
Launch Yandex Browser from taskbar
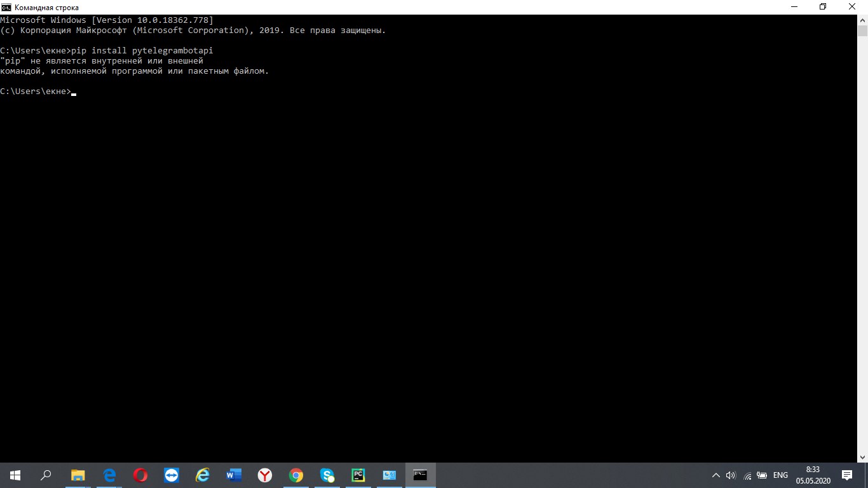264,475
